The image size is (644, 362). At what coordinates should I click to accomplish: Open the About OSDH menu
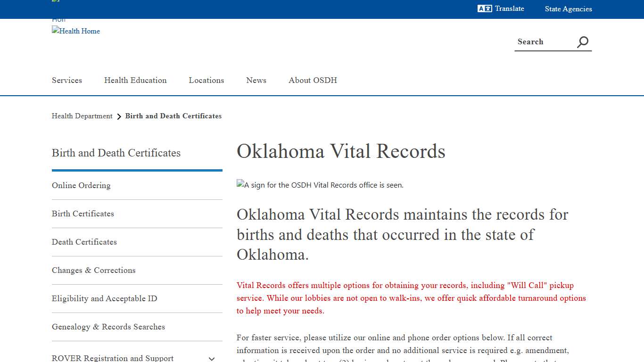pyautogui.click(x=313, y=80)
